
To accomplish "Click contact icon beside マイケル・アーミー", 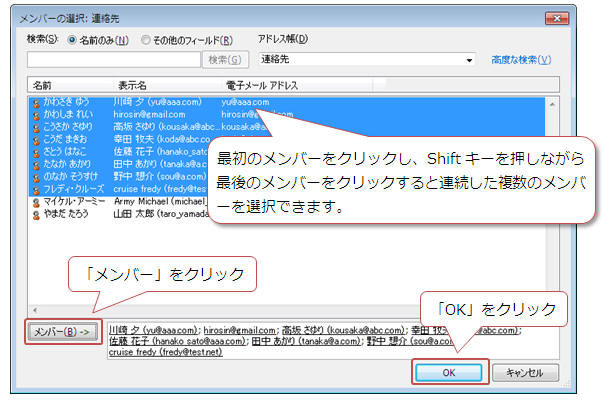I will pos(38,201).
